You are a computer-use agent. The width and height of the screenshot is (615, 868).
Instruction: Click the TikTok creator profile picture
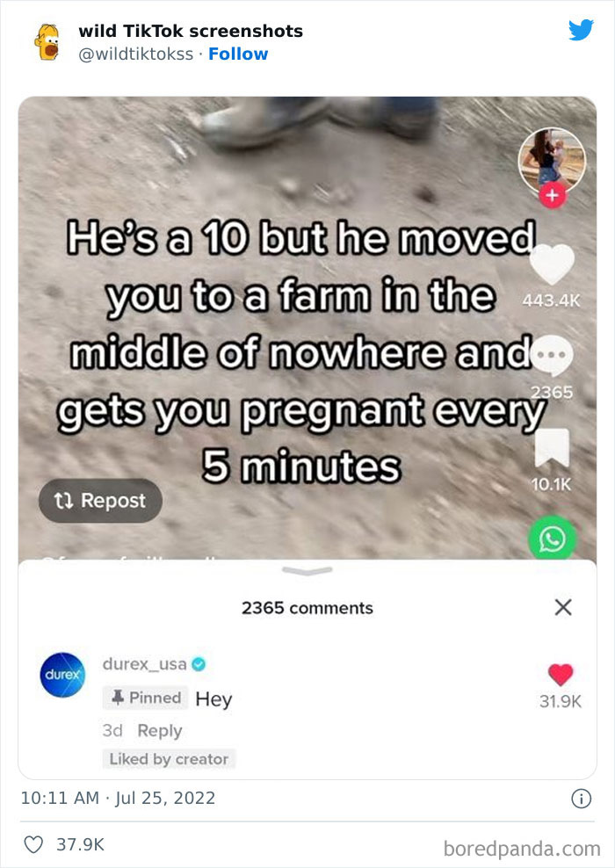pyautogui.click(x=552, y=161)
